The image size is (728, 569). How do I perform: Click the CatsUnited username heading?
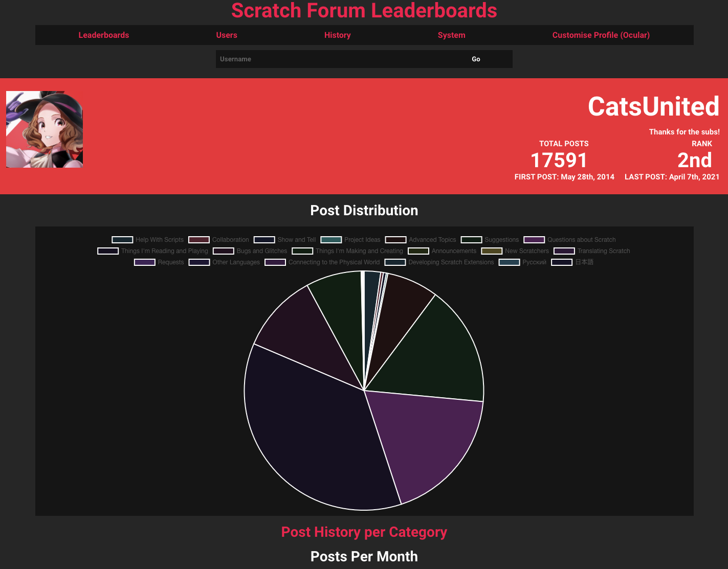tap(654, 106)
